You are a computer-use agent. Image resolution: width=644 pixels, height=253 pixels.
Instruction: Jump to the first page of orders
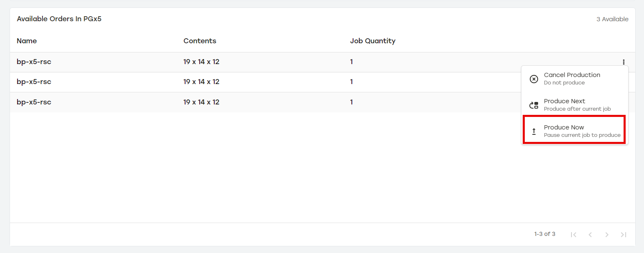pos(574,235)
